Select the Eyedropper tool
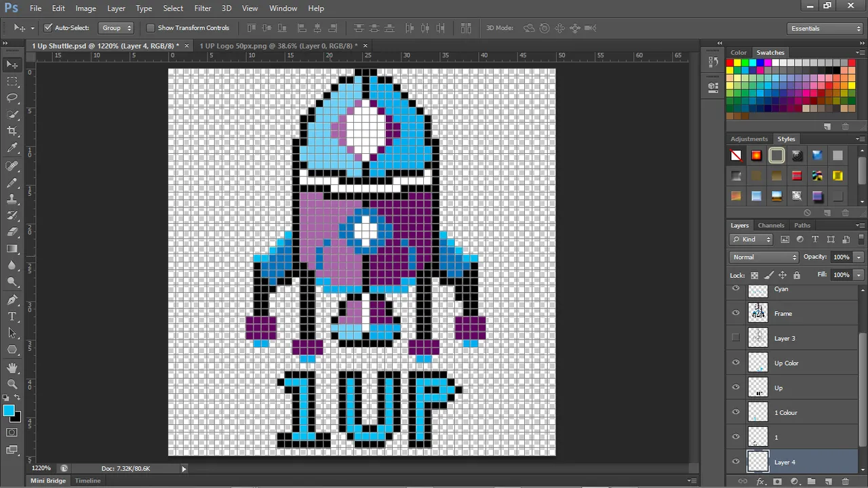The width and height of the screenshot is (868, 488). tap(12, 148)
